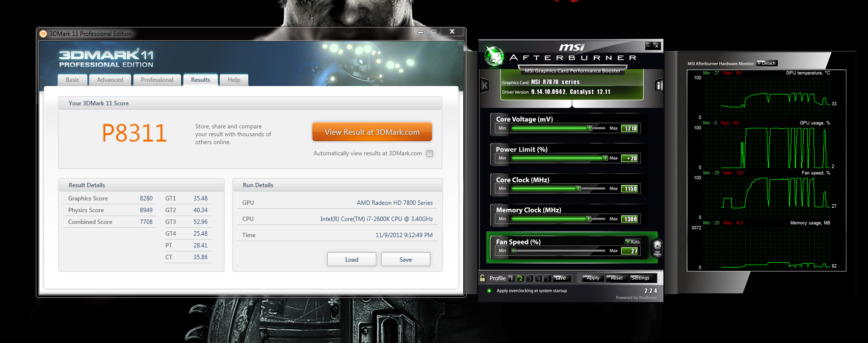The image size is (868, 343).
Task: Toggle the profile lock padlock icon
Action: point(482,278)
